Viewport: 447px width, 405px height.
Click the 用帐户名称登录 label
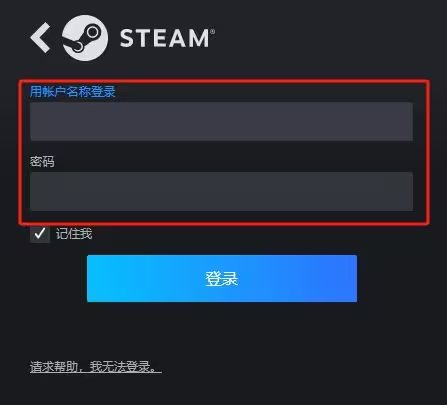pyautogui.click(x=72, y=92)
